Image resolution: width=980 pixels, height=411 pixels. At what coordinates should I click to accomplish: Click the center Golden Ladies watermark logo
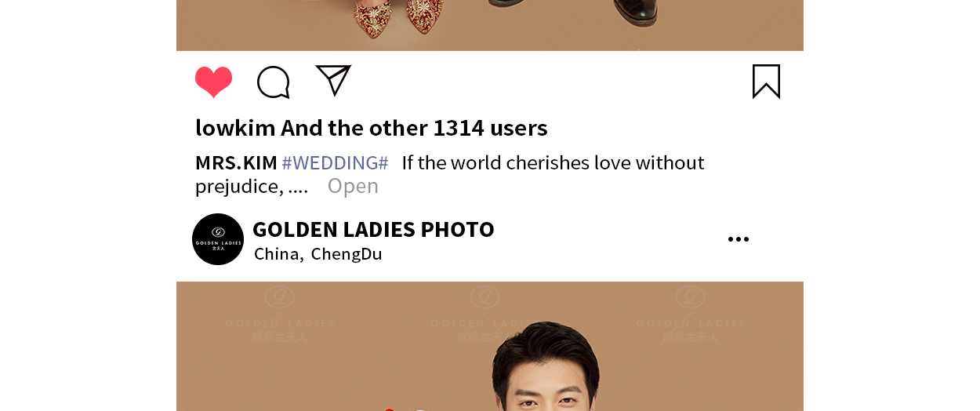[x=485, y=314]
